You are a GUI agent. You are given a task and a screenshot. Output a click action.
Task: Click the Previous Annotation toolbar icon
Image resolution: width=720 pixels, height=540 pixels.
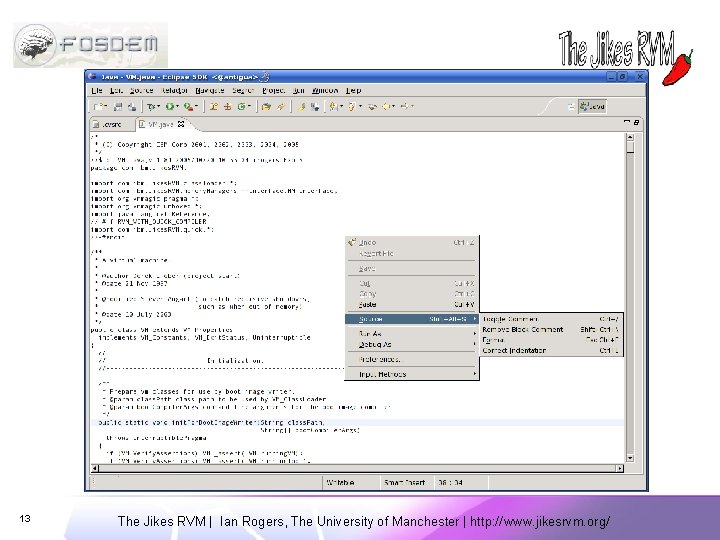(352, 107)
